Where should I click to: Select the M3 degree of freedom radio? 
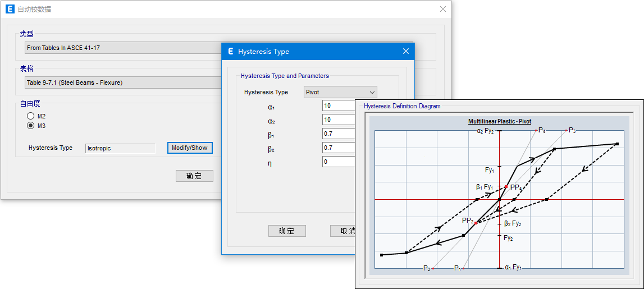click(x=30, y=126)
